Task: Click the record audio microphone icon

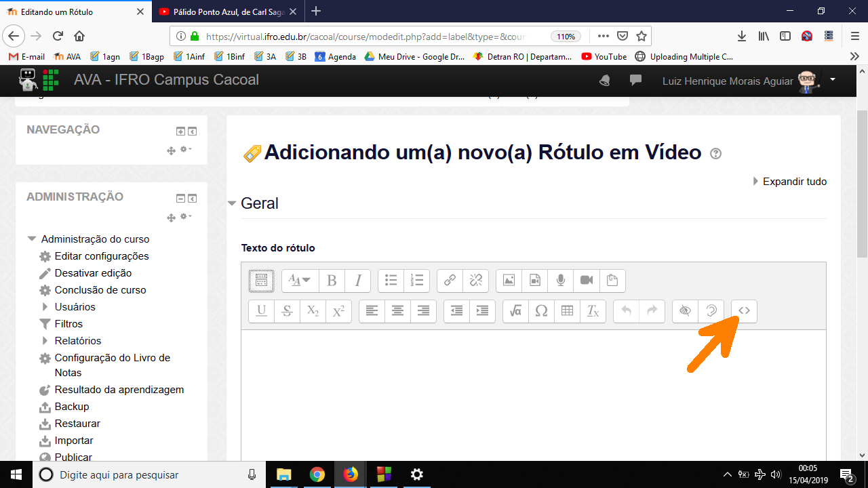Action: coord(561,280)
